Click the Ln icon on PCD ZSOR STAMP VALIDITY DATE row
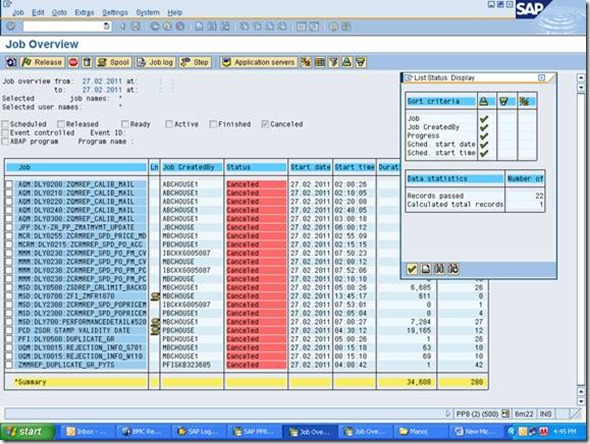The image size is (590, 444). click(155, 331)
